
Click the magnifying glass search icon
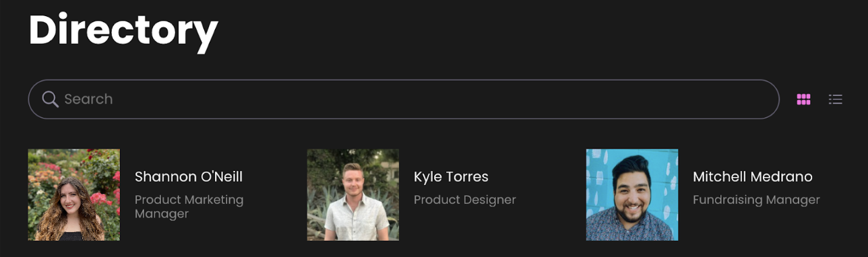tap(50, 99)
